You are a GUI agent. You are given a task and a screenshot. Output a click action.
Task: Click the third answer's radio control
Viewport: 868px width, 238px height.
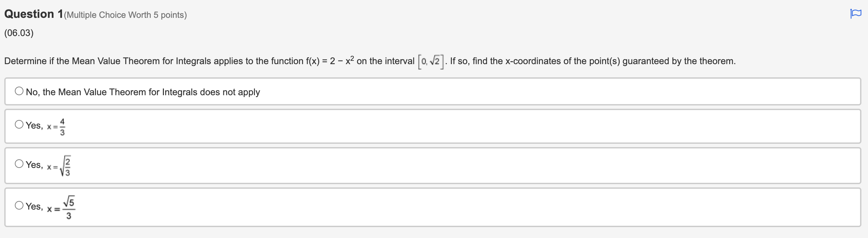(x=19, y=164)
